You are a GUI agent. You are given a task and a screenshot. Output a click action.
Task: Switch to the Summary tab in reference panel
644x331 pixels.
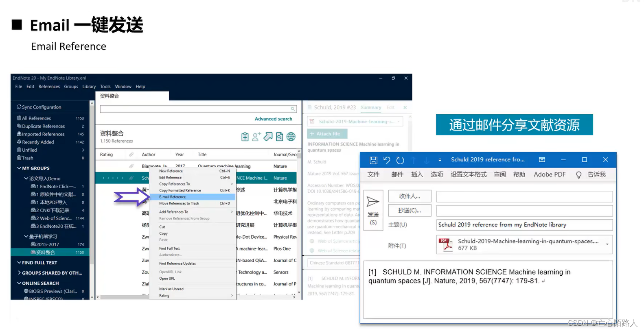click(x=371, y=108)
